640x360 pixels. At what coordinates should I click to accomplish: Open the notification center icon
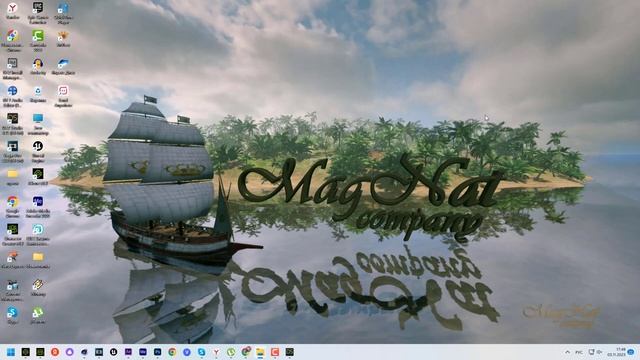coord(631,352)
